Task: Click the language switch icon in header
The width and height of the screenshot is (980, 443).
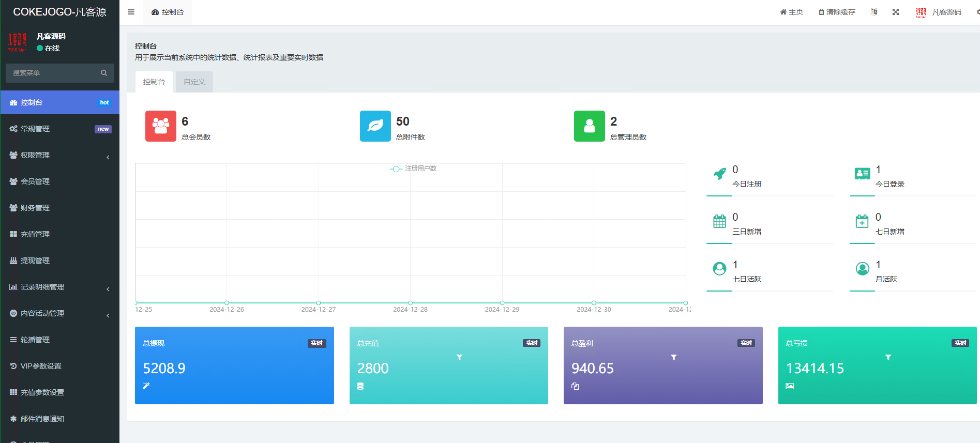Action: [x=874, y=12]
